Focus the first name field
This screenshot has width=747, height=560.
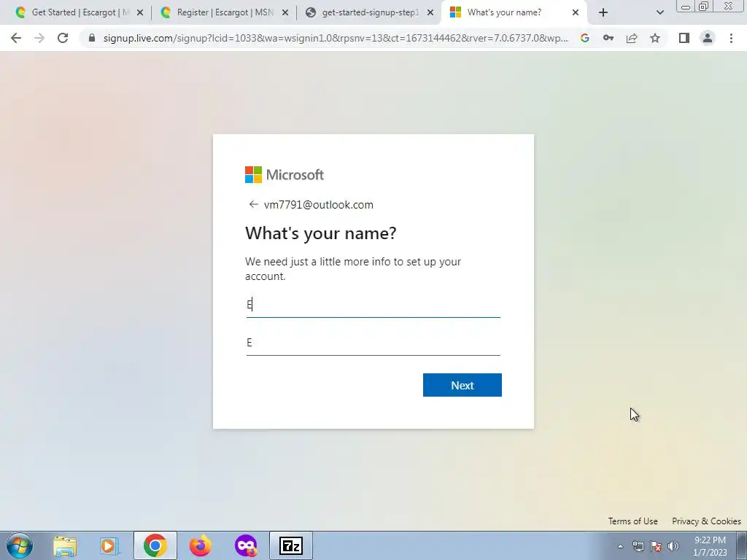point(373,305)
